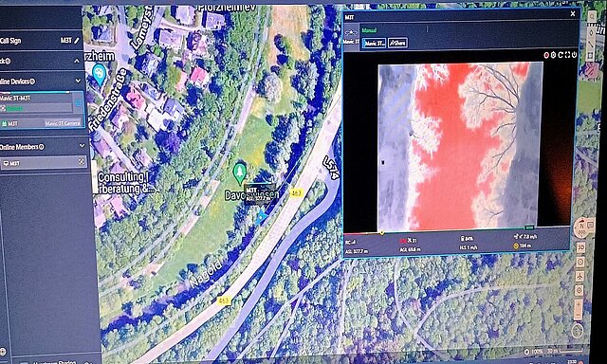Screen dimensions: 607x364
Task: Click the Friedenstraße street label
Action: pos(107,100)
